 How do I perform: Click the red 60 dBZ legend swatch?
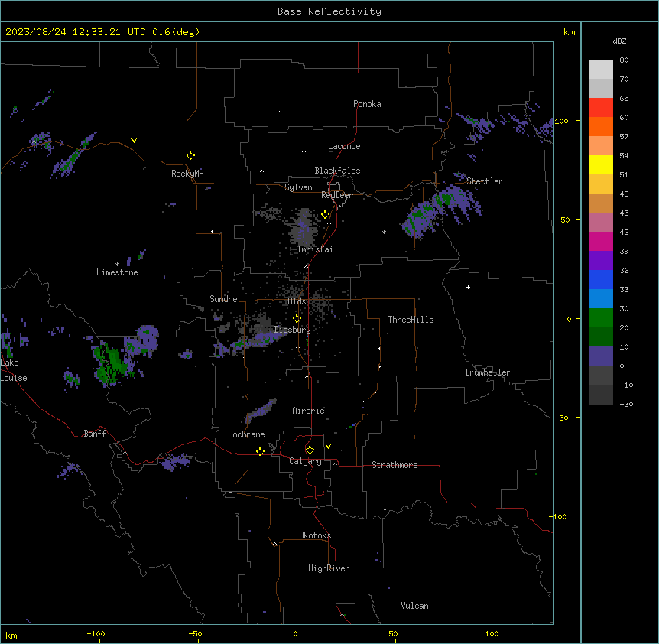[x=601, y=108]
